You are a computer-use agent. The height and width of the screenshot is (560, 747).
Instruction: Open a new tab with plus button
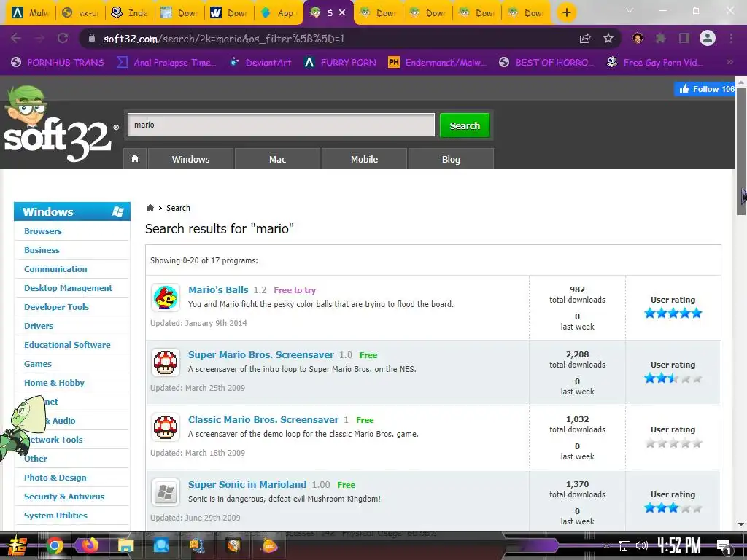[x=566, y=12]
